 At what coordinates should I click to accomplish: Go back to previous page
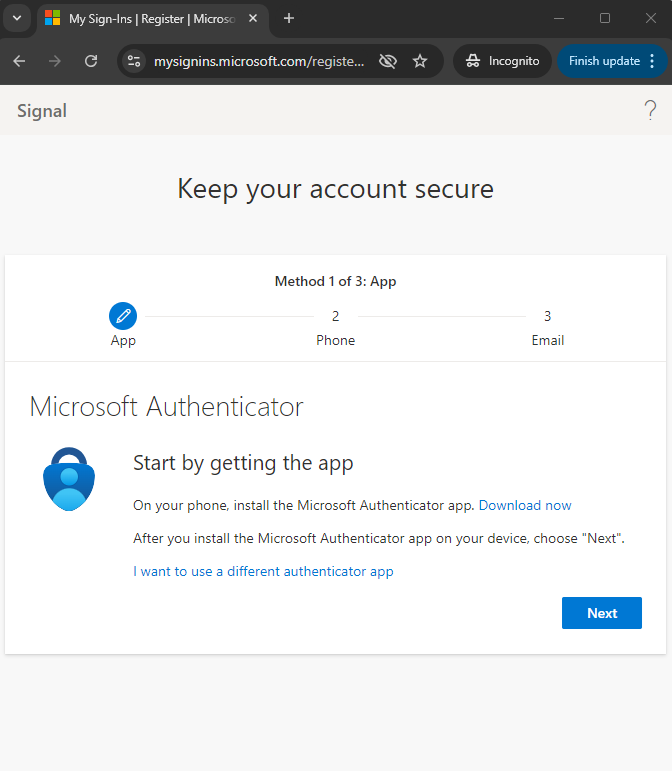coord(19,61)
